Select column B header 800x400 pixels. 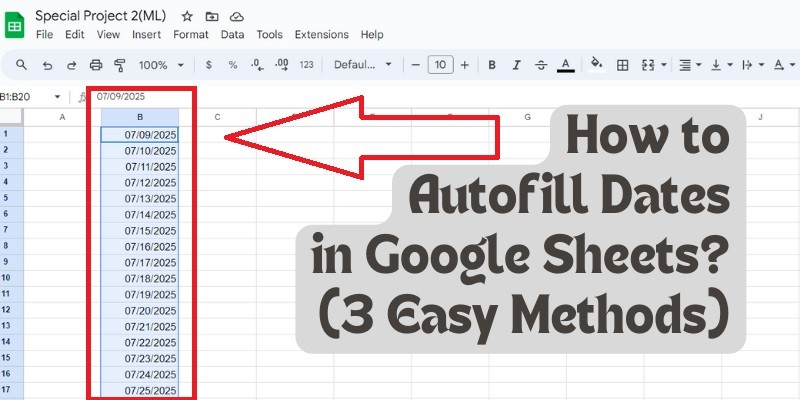pos(140,117)
